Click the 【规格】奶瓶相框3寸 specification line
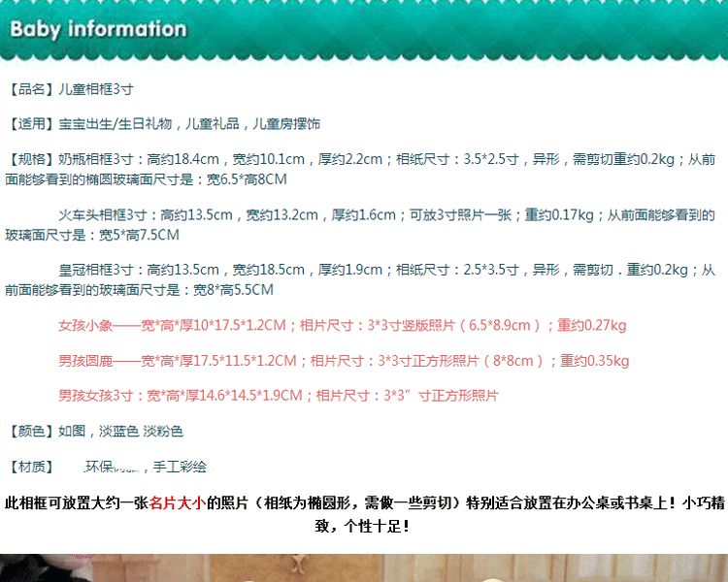Viewport: 728px width, 582px height. [x=360, y=169]
